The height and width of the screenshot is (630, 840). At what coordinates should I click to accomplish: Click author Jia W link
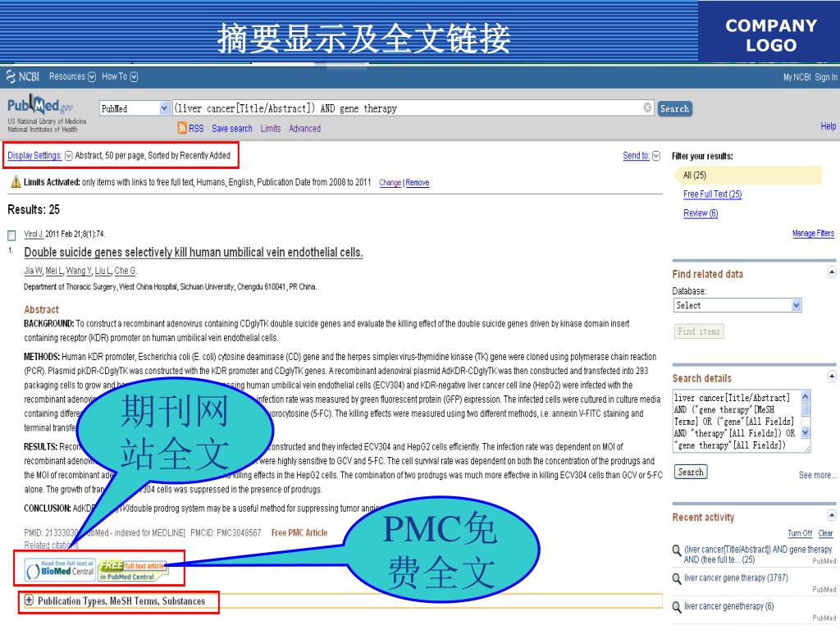click(33, 271)
